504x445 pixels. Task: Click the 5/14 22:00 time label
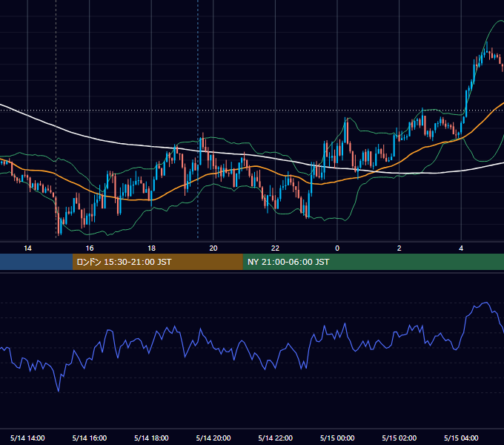[276, 438]
